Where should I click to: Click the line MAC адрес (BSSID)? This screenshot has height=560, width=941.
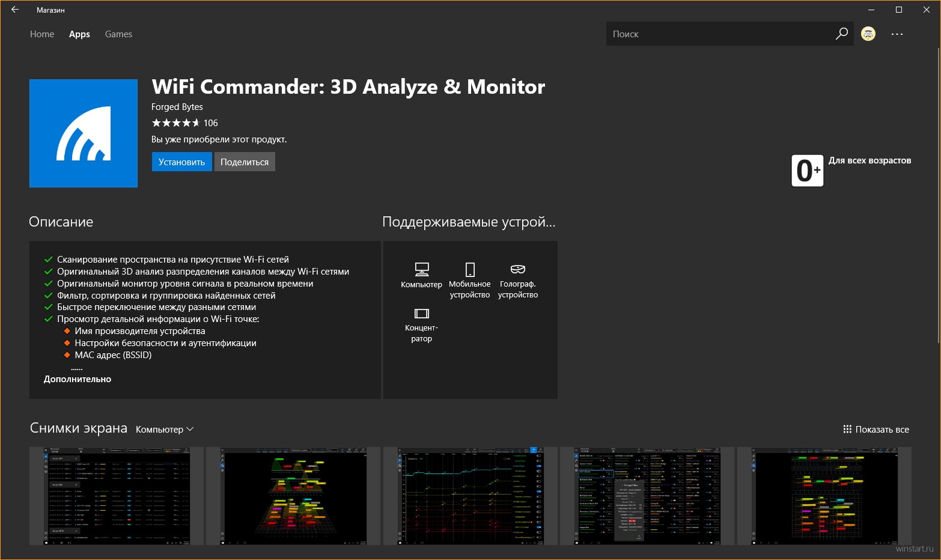[113, 355]
